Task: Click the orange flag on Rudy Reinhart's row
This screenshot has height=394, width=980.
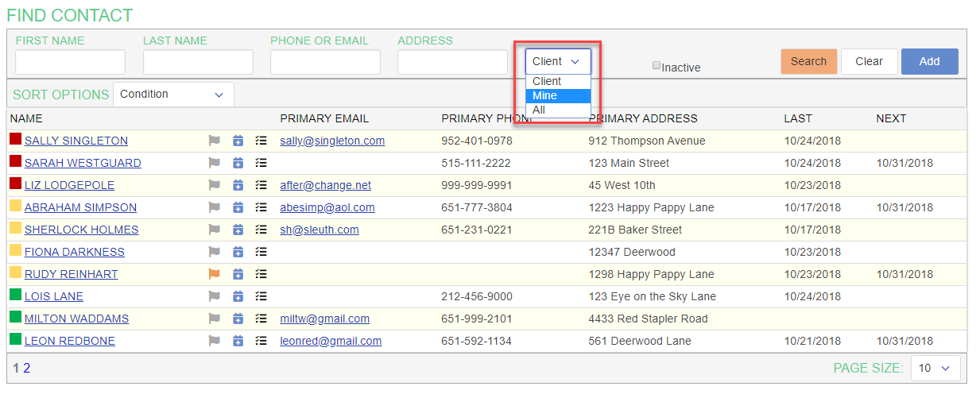Action: (x=213, y=274)
